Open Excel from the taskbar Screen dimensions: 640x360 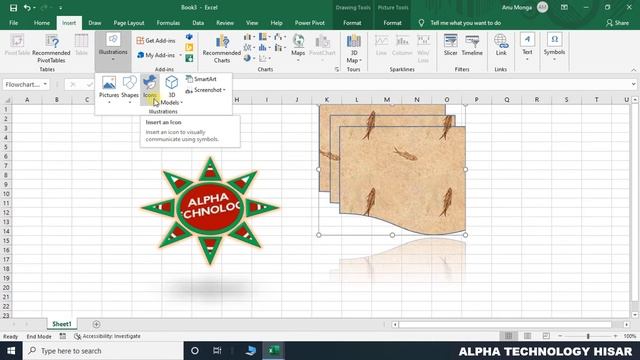[x=273, y=351]
